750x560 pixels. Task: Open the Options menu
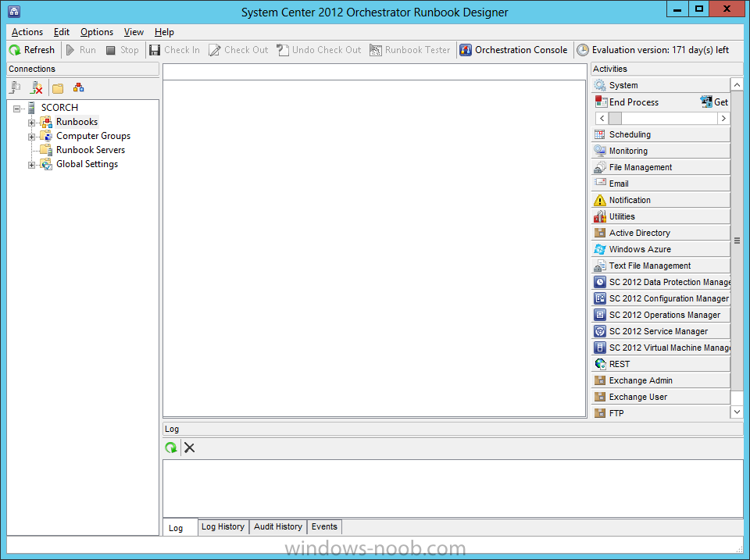point(97,32)
